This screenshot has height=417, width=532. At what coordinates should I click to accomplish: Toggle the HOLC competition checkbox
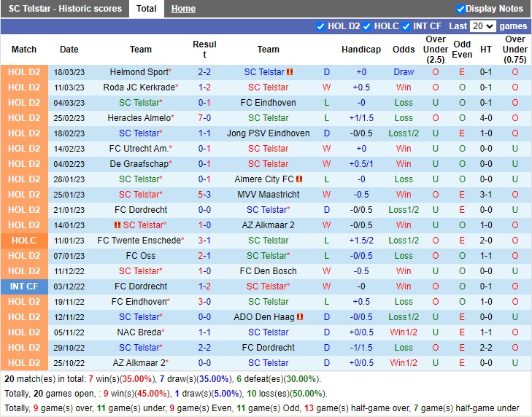(x=367, y=26)
